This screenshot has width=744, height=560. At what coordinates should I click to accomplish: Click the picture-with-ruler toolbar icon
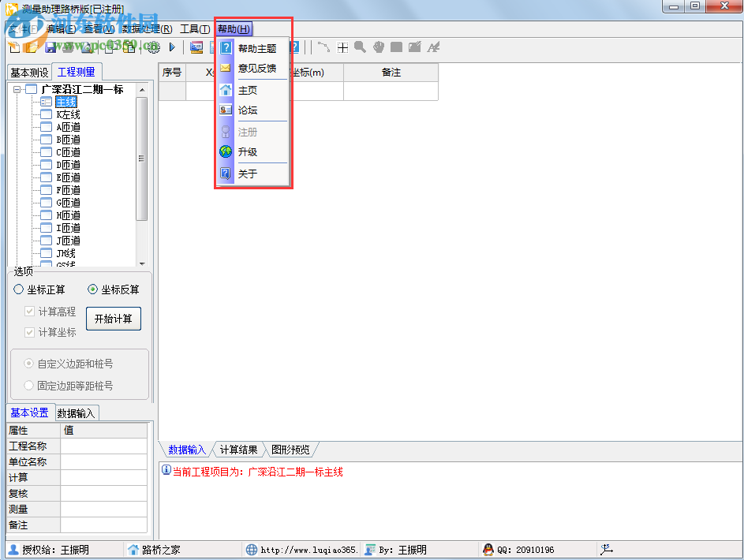[196, 47]
